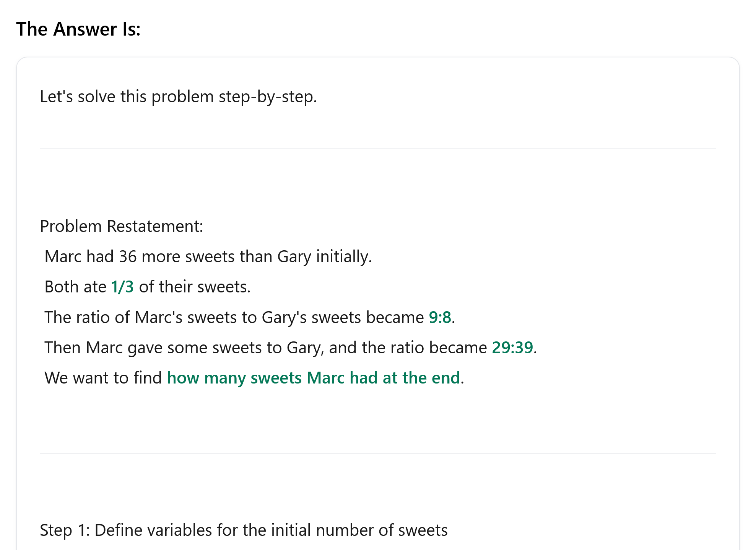Select the green "9:8" ratio
The image size is (756, 550).
coord(440,317)
